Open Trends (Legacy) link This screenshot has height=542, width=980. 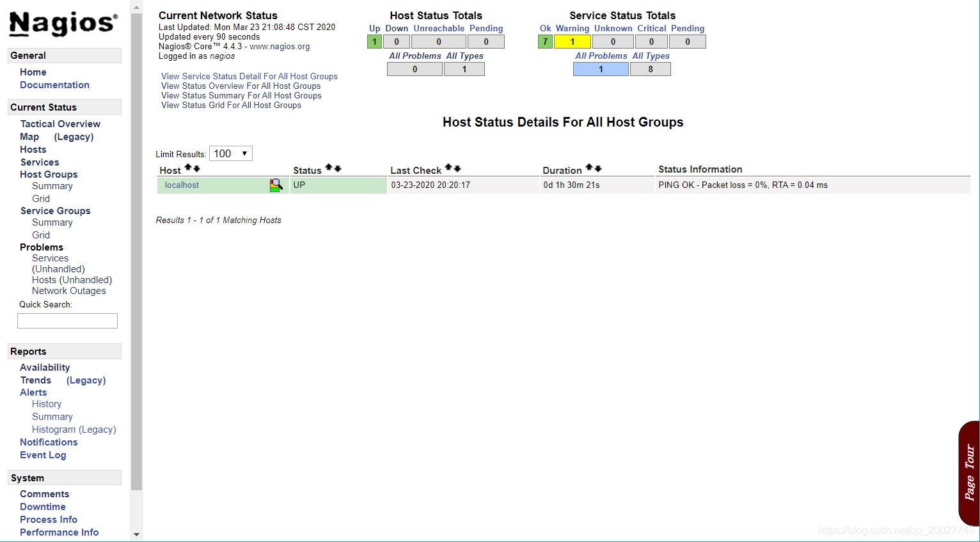click(x=86, y=380)
